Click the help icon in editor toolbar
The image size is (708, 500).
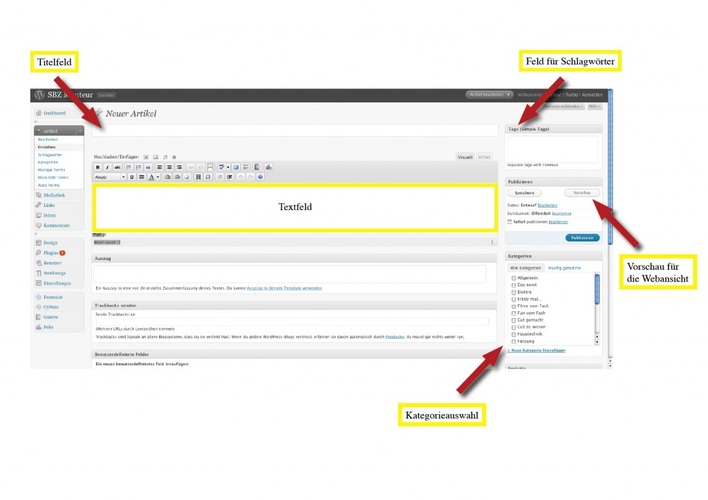coord(260,177)
